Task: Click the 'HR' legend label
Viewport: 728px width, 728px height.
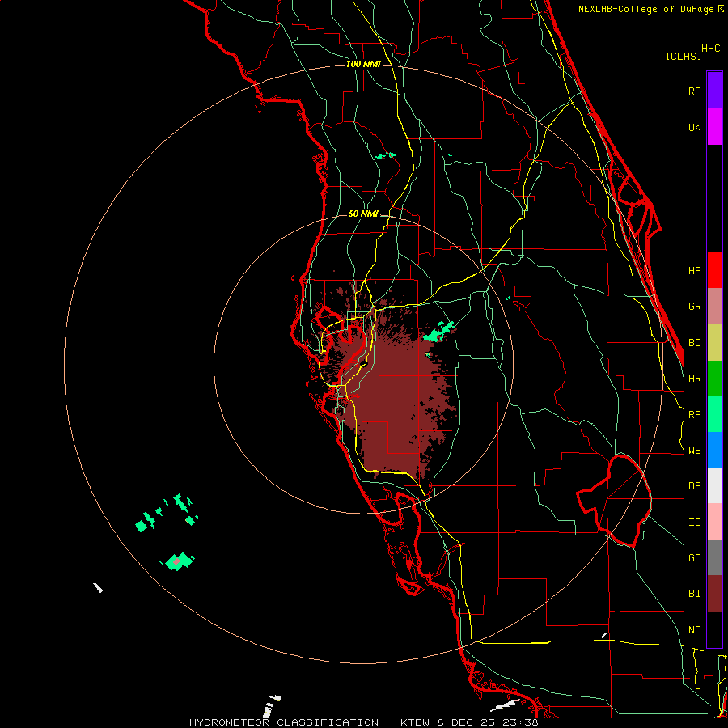Action: point(694,379)
